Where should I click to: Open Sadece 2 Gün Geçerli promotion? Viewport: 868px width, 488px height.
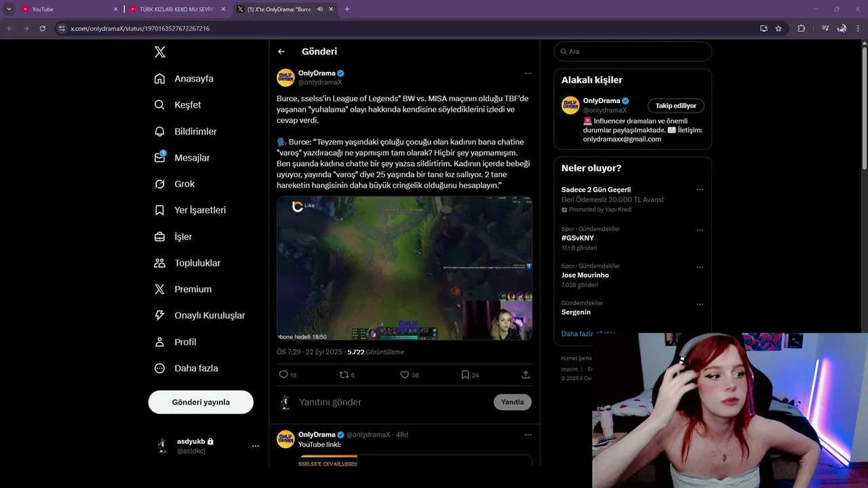[x=596, y=190]
